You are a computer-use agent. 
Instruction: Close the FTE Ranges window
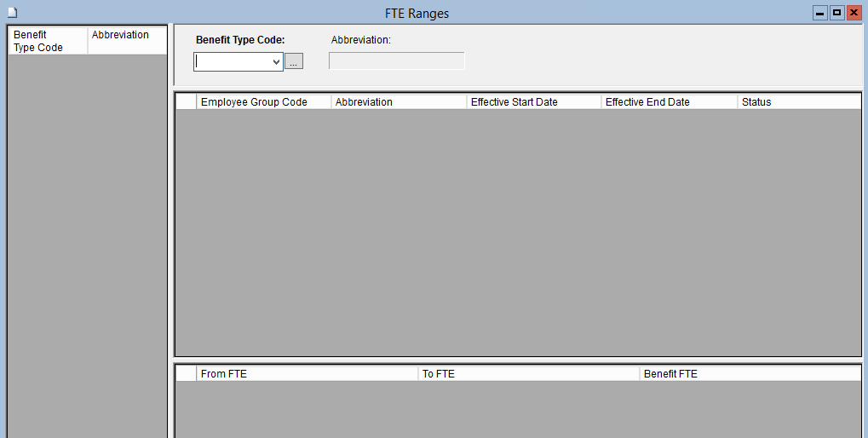point(854,13)
